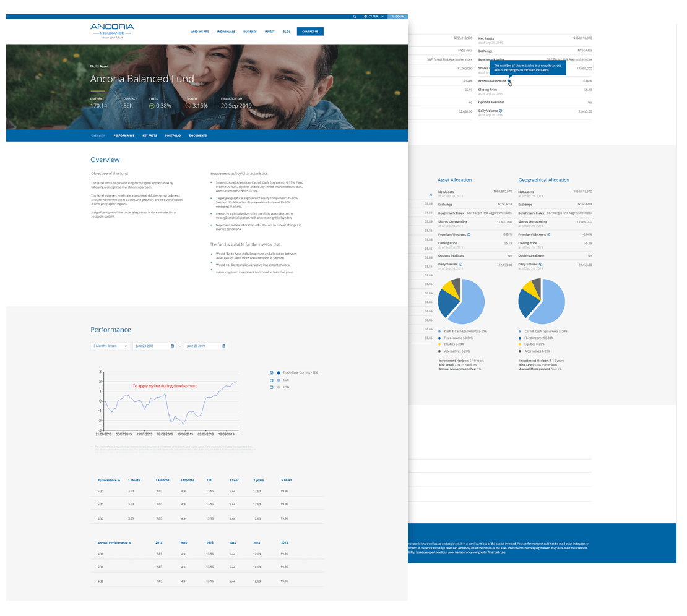687x616 pixels.
Task: Click the 5 Years column header
Action: tap(287, 481)
